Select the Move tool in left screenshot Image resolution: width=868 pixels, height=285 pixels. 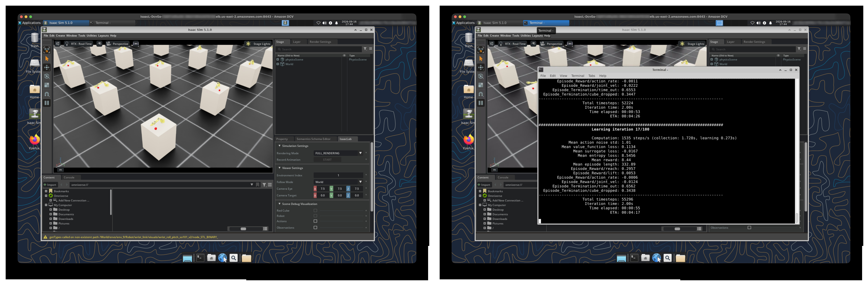pyautogui.click(x=47, y=68)
